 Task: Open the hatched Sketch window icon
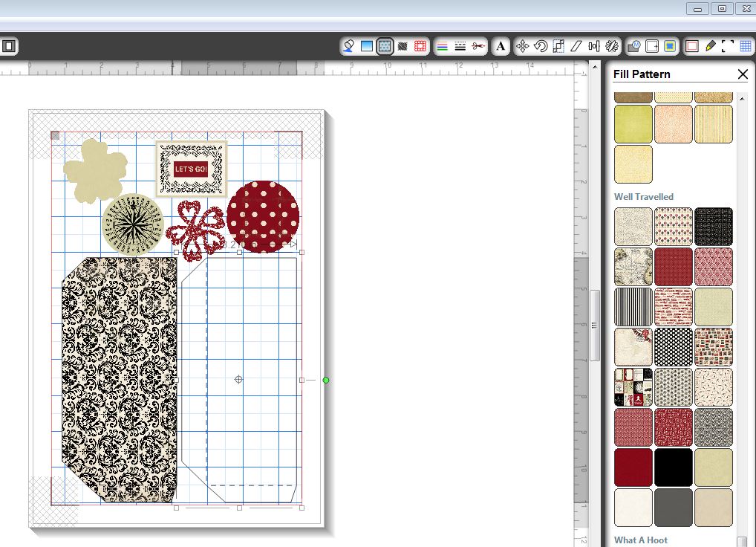403,46
